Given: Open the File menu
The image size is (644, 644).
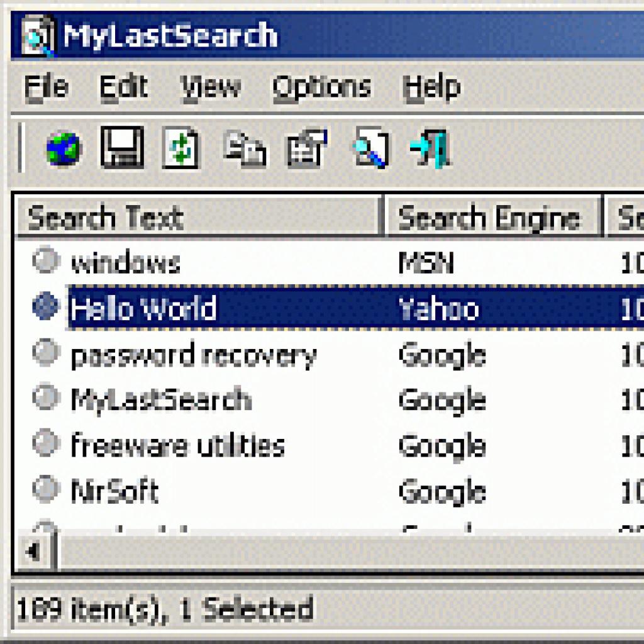Looking at the screenshot, I should click(x=47, y=87).
